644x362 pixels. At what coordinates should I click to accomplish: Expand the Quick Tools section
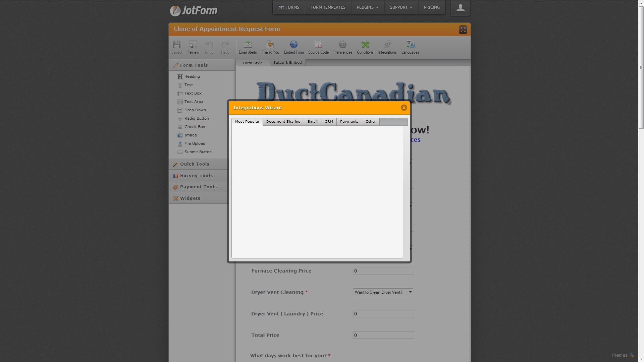click(x=195, y=164)
